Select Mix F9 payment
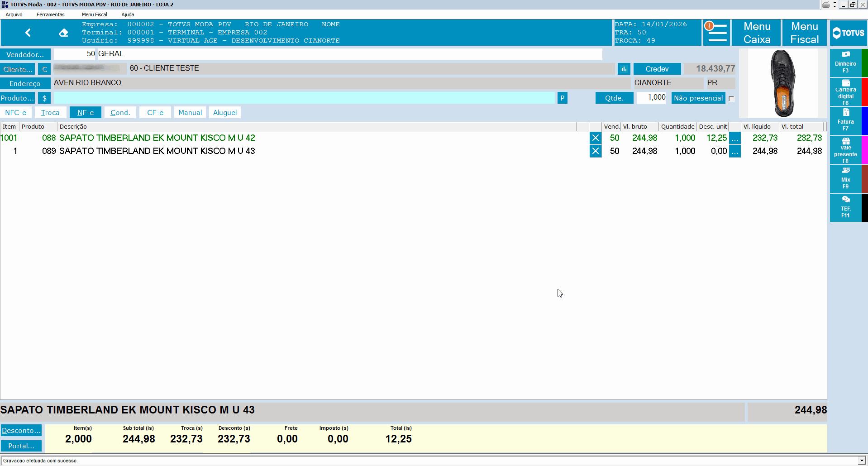The width and height of the screenshot is (868, 466). (x=845, y=179)
